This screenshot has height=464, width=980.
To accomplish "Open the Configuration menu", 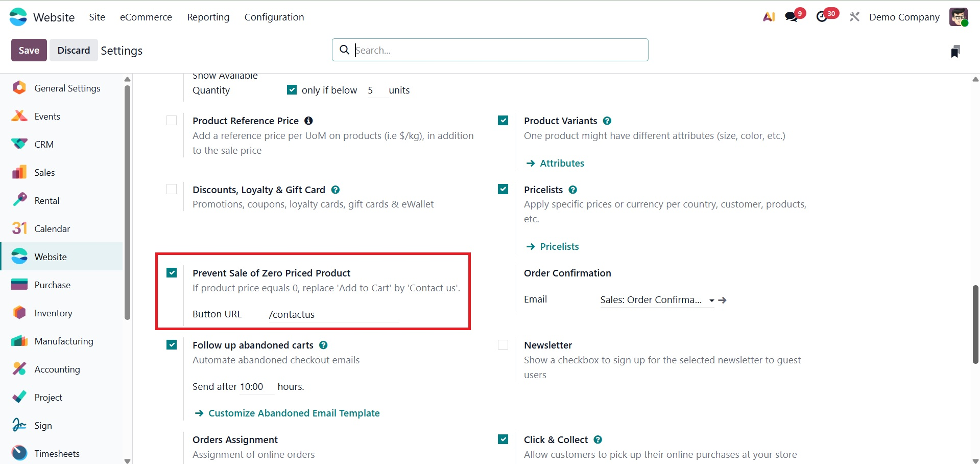I will click(x=274, y=17).
